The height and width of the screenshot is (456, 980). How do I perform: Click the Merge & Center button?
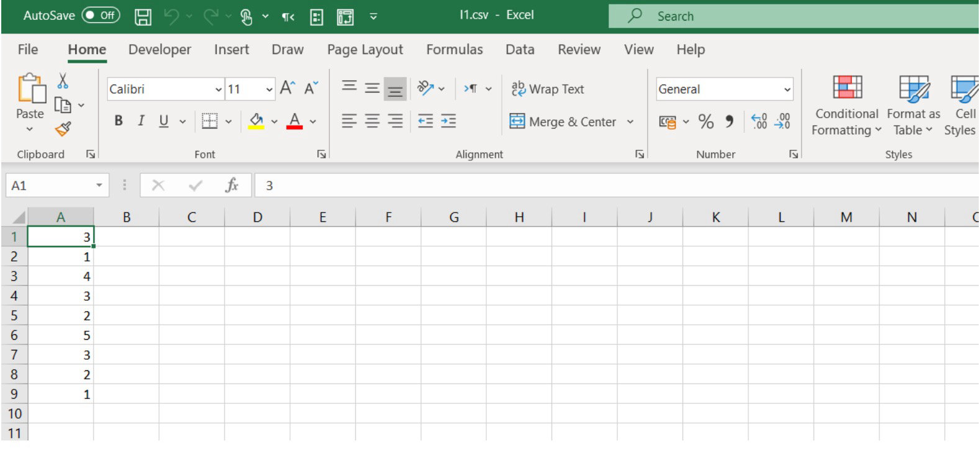tap(563, 122)
